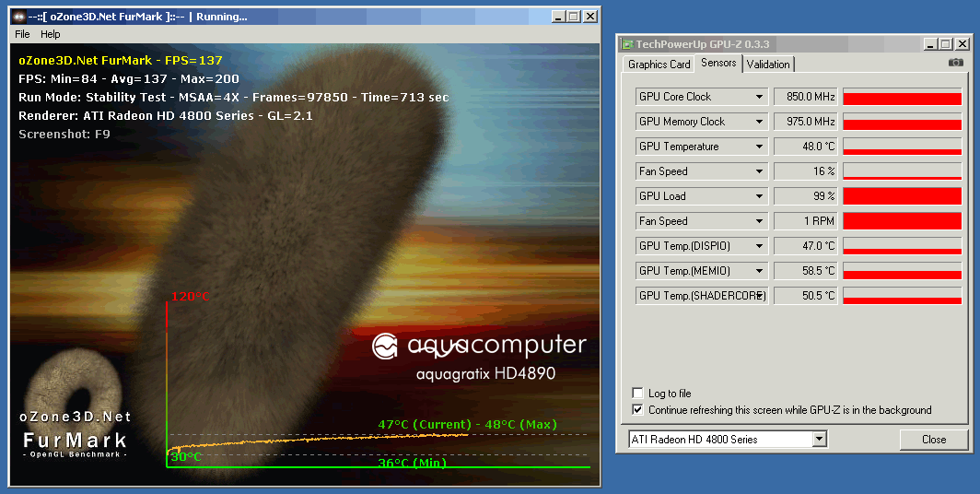The image size is (980, 494).
Task: Expand the ATI Radeon HD 4800 Series selector
Action: [x=820, y=440]
